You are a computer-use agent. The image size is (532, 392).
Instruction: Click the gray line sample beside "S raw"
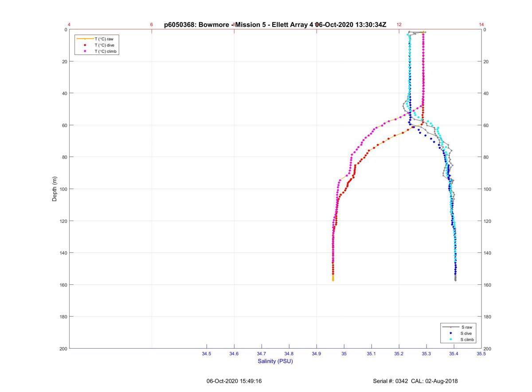[x=451, y=327]
